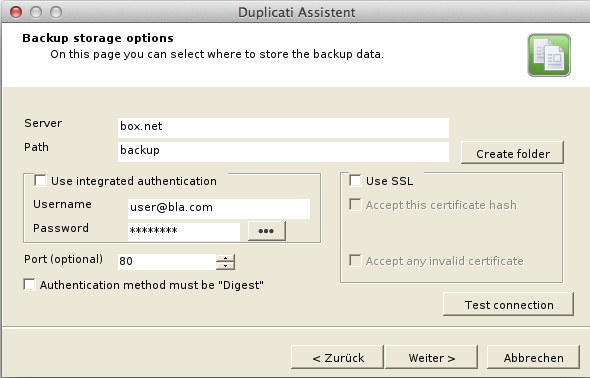Toggle the Use SSL checkbox

355,181
